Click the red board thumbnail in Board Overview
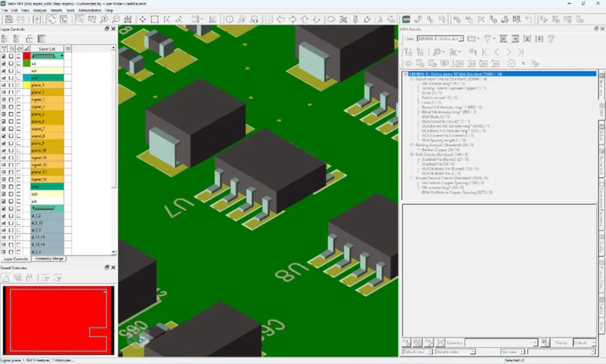The height and width of the screenshot is (364, 606). click(x=58, y=320)
